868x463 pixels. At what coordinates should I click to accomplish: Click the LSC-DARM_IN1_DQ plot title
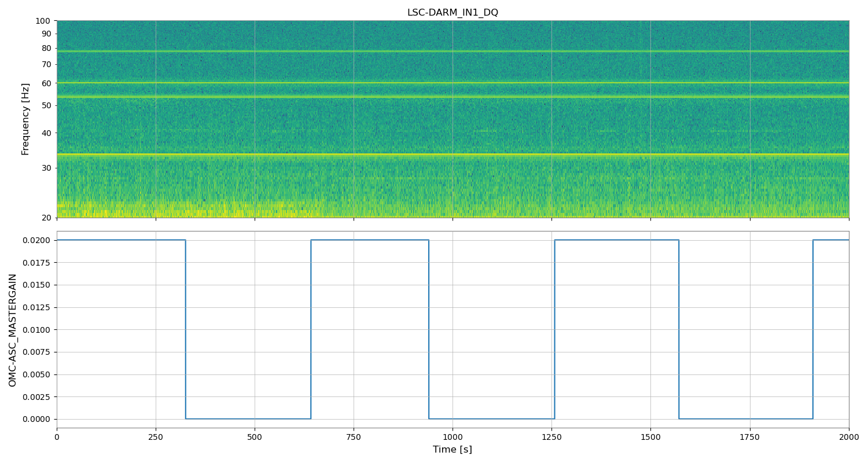pos(452,13)
